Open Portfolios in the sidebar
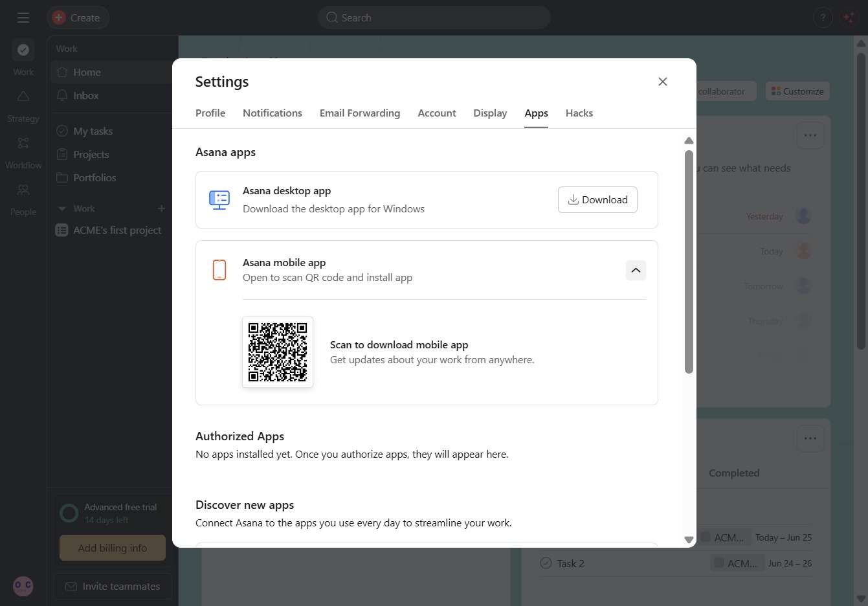 [111, 177]
